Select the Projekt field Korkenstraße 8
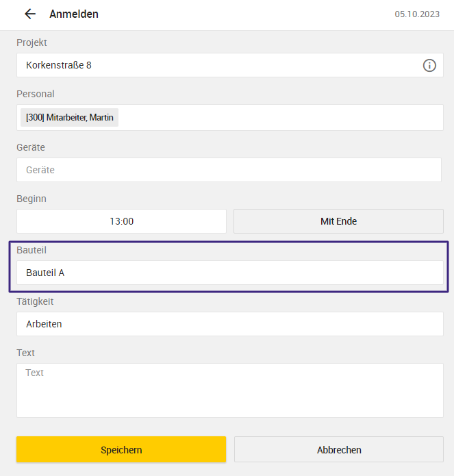Viewport: 454px width, 476px height. pyautogui.click(x=229, y=65)
